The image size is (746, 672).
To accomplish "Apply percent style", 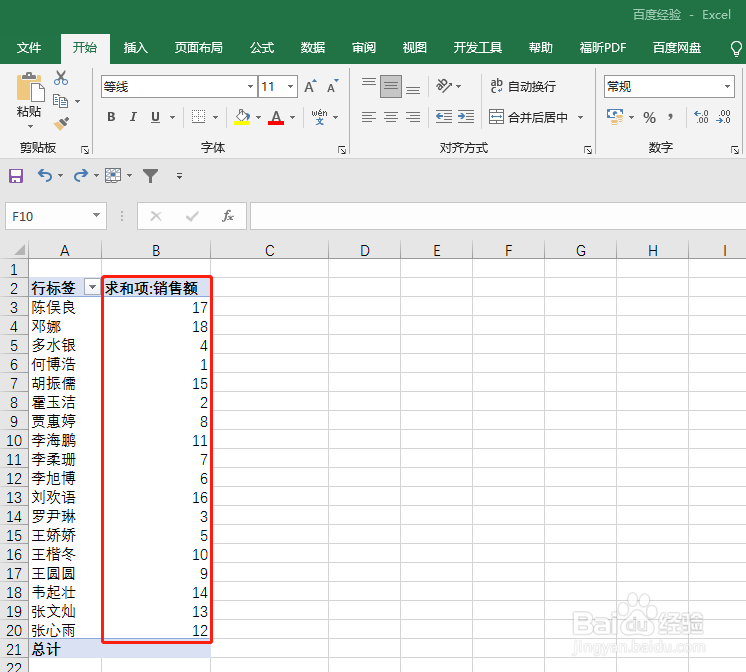I will click(x=649, y=117).
